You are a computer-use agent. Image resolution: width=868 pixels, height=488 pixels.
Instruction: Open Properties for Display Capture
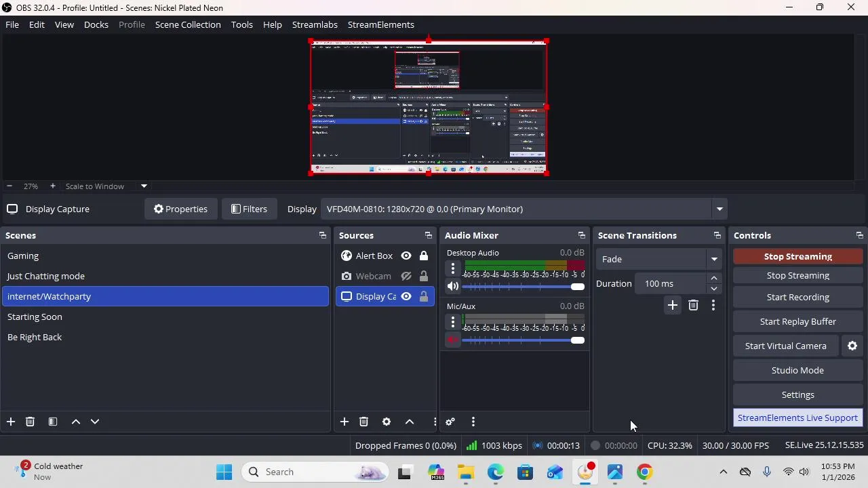click(180, 209)
